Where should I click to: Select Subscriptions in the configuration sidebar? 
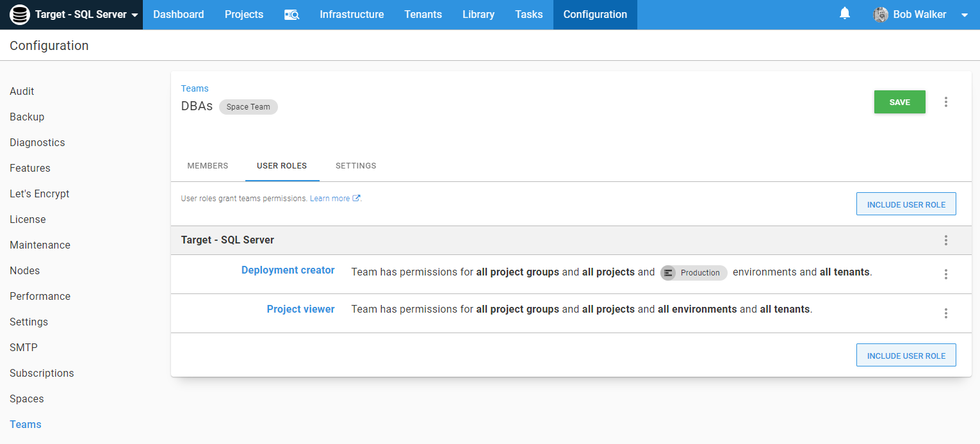coord(42,373)
